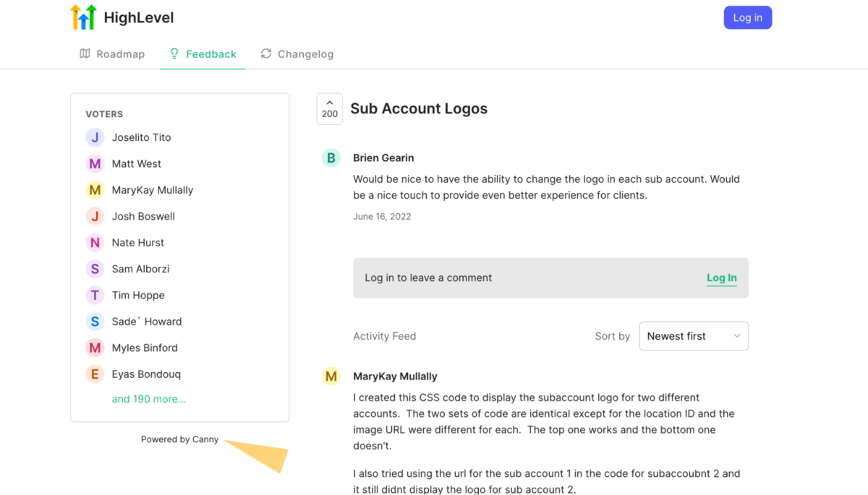Open the Newest first sort dropdown
Image resolution: width=868 pixels, height=495 pixels.
[x=693, y=336]
